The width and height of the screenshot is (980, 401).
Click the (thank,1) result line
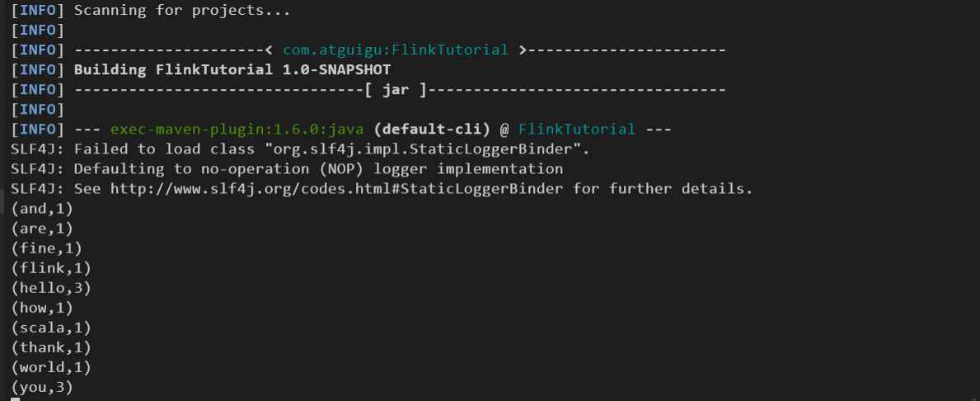pos(51,347)
